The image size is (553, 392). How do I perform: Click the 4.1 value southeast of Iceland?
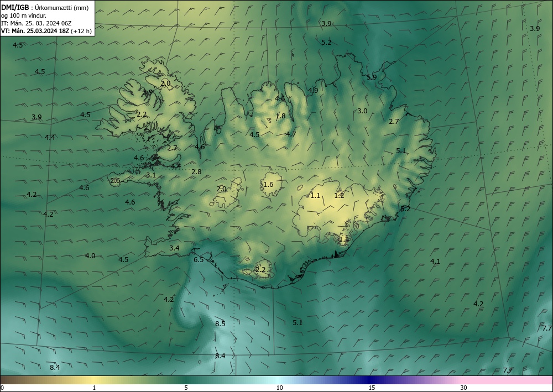pos(435,261)
